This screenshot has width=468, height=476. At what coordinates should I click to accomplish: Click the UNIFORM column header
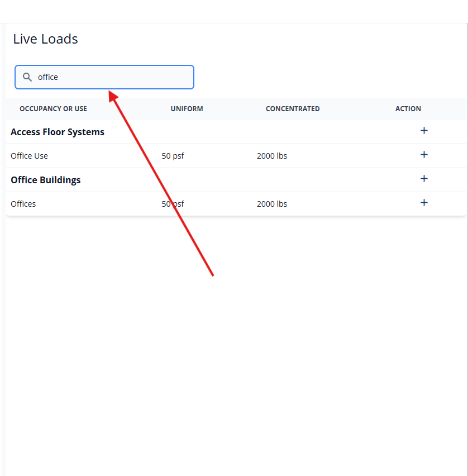tap(187, 108)
